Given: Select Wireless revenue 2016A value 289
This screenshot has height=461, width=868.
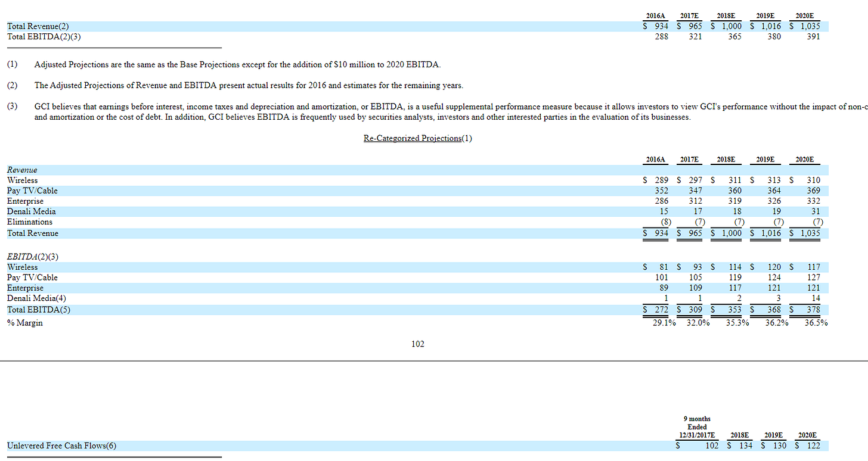Looking at the screenshot, I should (661, 180).
